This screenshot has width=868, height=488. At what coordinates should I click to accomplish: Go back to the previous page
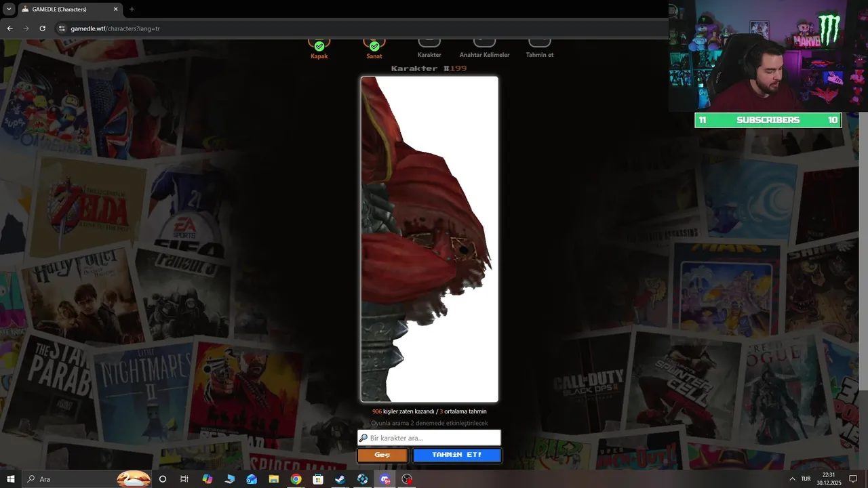click(x=9, y=28)
